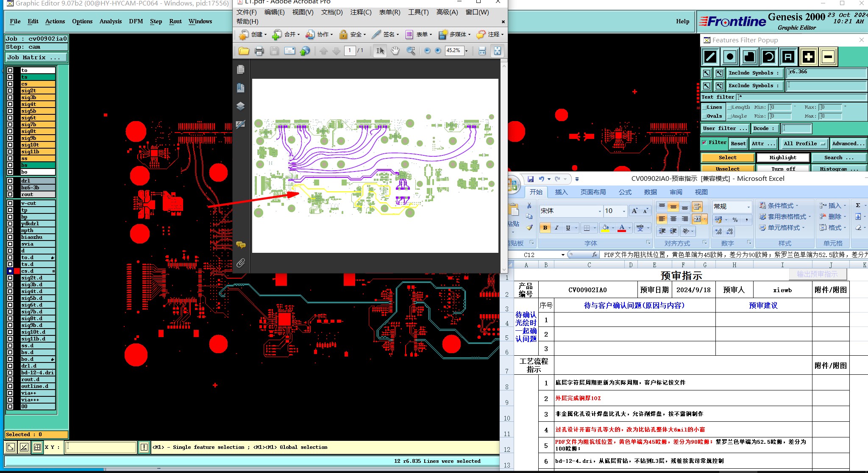The height and width of the screenshot is (473, 868).
Task: Click the positive polarity plus icon
Action: pos(808,57)
